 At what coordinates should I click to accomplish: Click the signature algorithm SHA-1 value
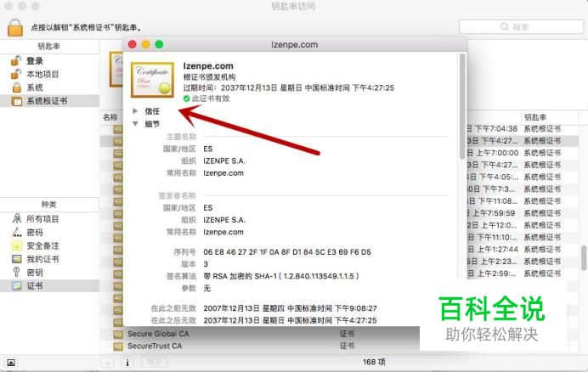pyautogui.click(x=281, y=276)
